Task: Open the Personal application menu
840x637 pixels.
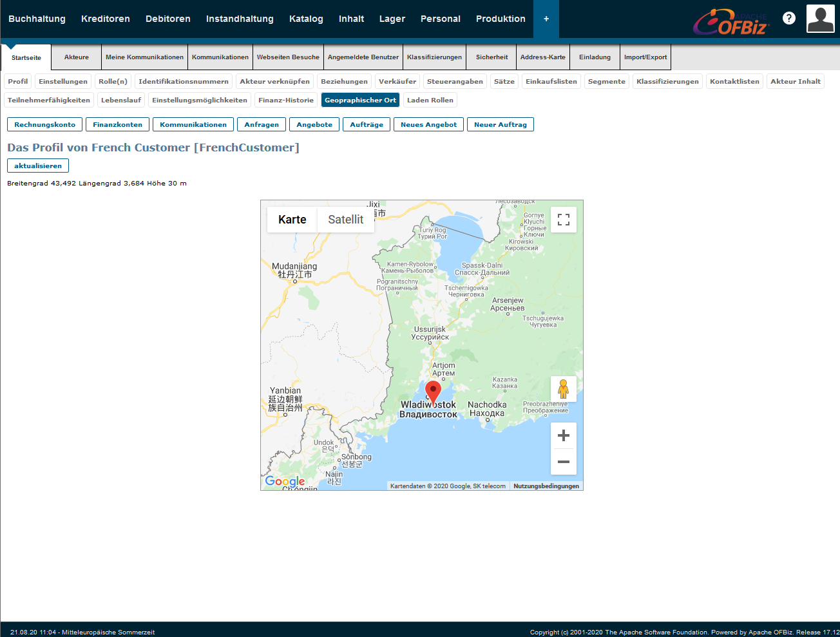Action: click(441, 19)
